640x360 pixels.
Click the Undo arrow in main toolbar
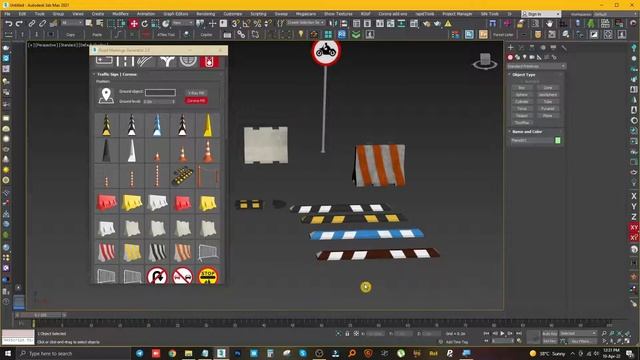click(x=8, y=24)
